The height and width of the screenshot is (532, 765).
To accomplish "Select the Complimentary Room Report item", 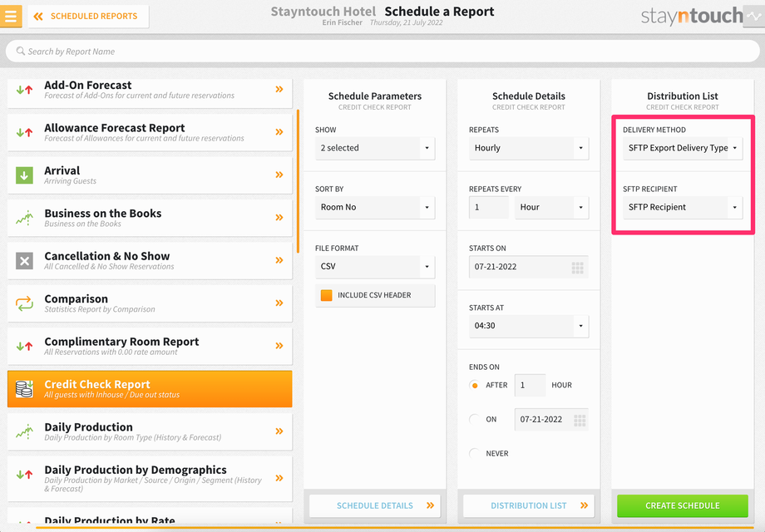I will click(x=150, y=346).
